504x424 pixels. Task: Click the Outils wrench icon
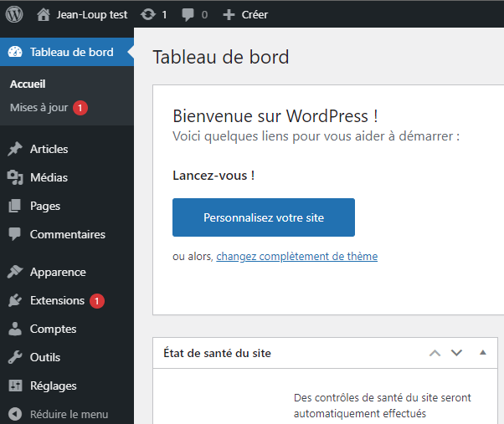click(x=15, y=357)
